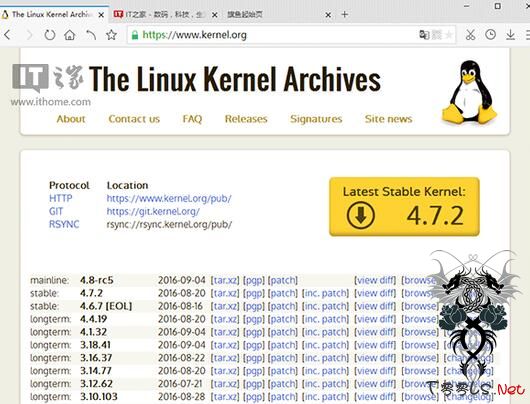Close the third browser tab

tap(328, 15)
